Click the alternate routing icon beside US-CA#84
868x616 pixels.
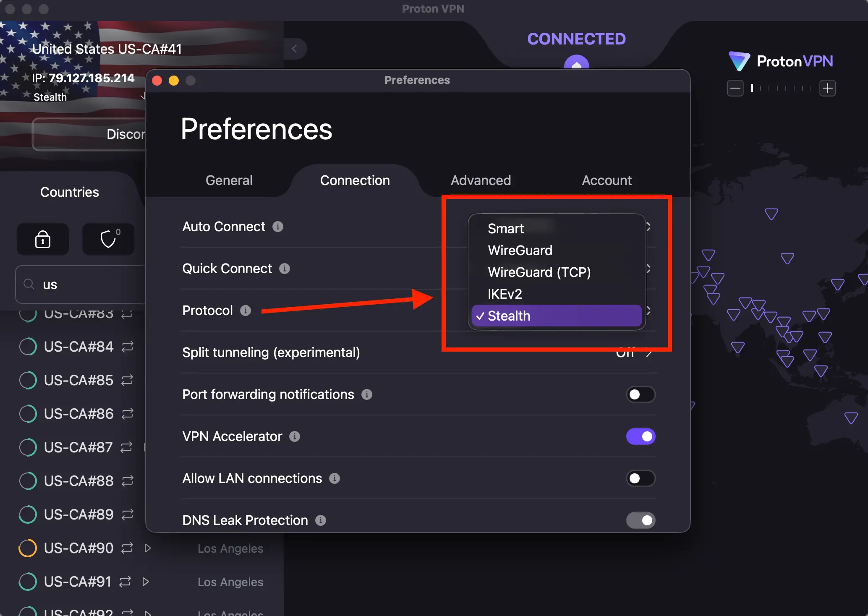[127, 347]
